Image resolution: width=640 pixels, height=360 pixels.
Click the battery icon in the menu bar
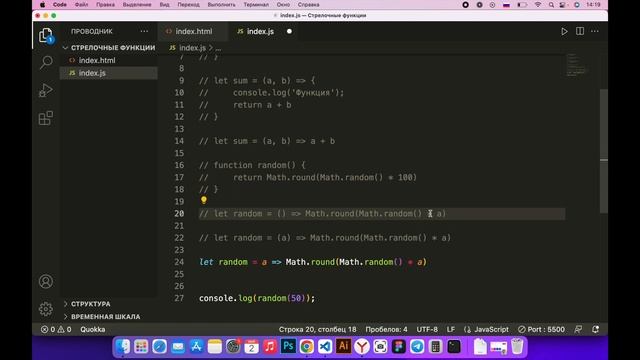pyautogui.click(x=522, y=5)
